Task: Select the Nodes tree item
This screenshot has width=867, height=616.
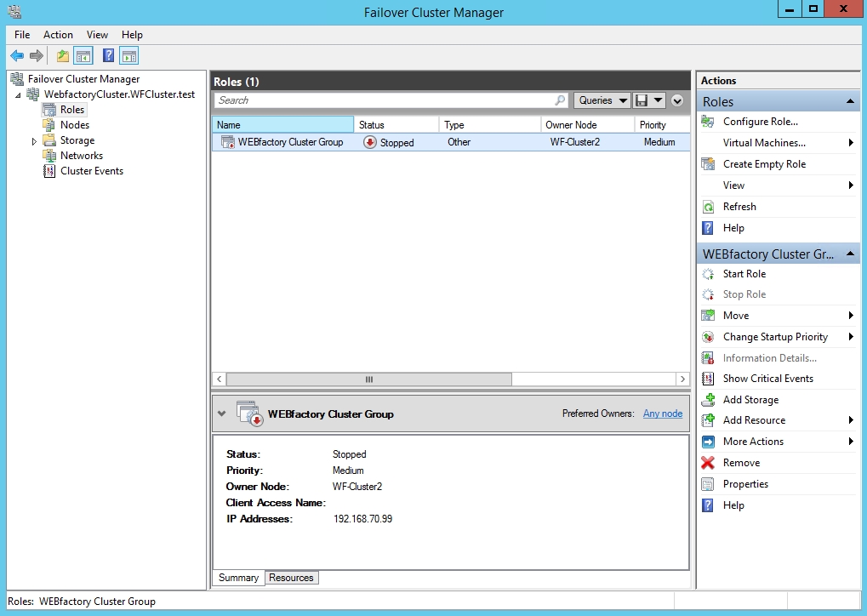Action: tap(74, 125)
